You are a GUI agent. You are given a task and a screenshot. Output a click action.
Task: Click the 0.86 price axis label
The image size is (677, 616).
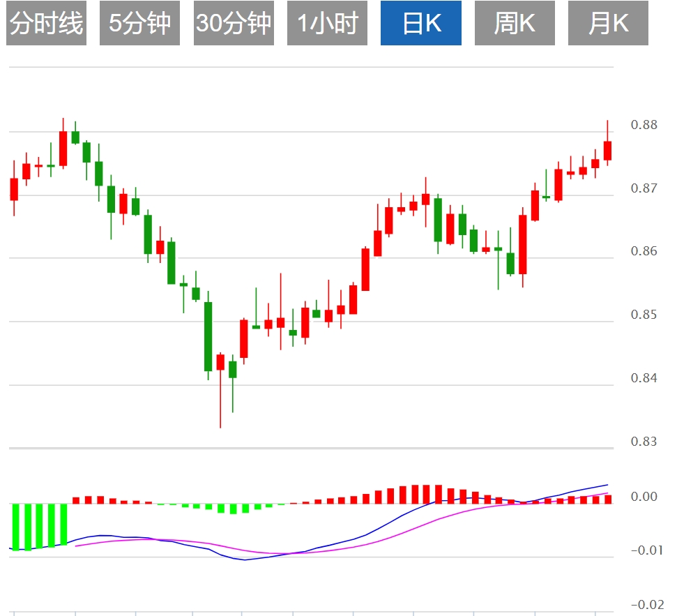pyautogui.click(x=645, y=251)
